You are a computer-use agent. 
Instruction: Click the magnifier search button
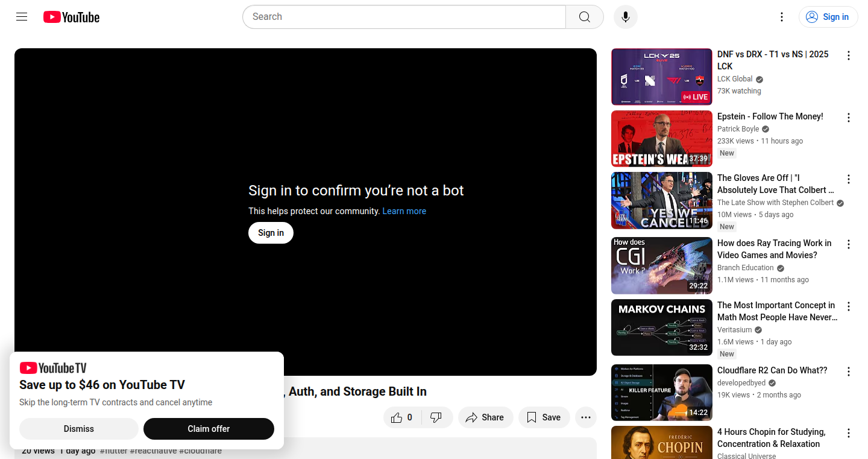coord(585,17)
